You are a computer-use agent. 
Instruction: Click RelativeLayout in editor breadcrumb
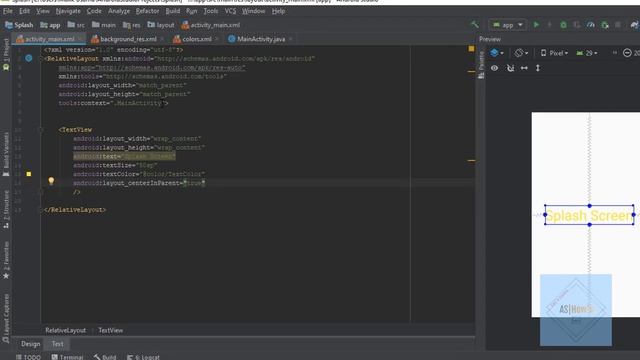(x=66, y=330)
